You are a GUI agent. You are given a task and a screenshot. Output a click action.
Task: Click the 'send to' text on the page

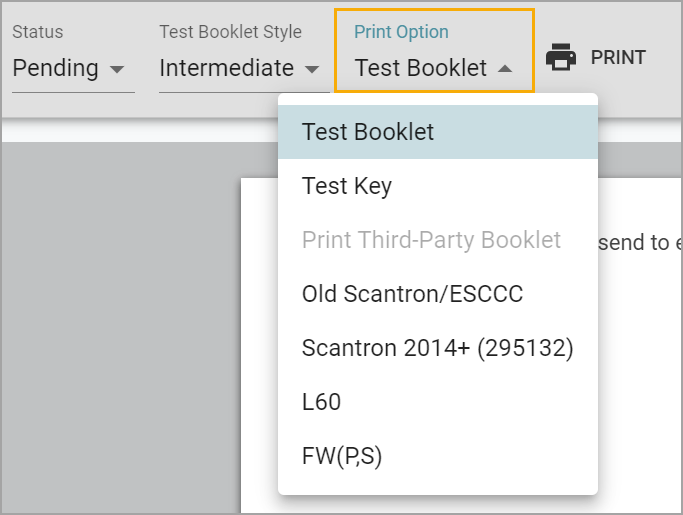[634, 243]
